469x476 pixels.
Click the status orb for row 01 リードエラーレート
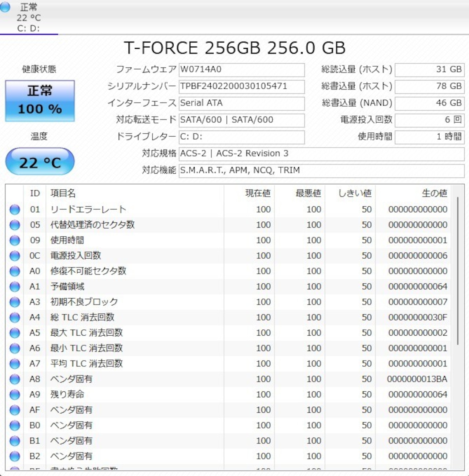coord(15,210)
